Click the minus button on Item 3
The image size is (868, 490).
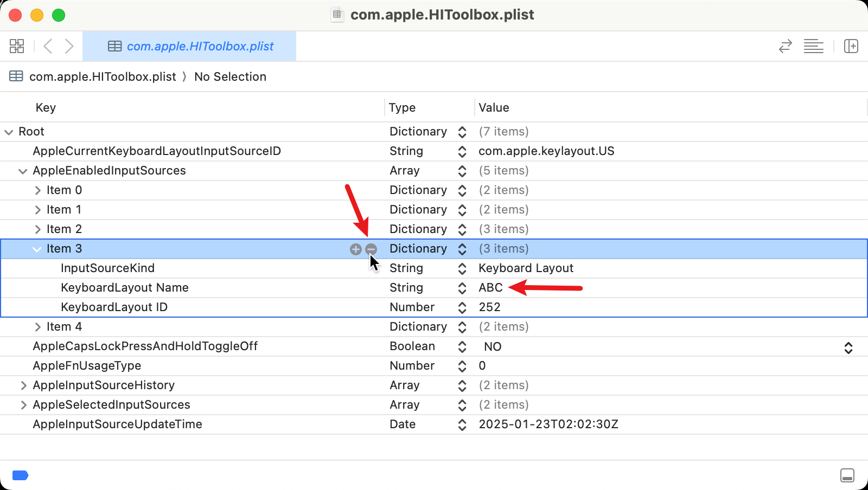371,249
